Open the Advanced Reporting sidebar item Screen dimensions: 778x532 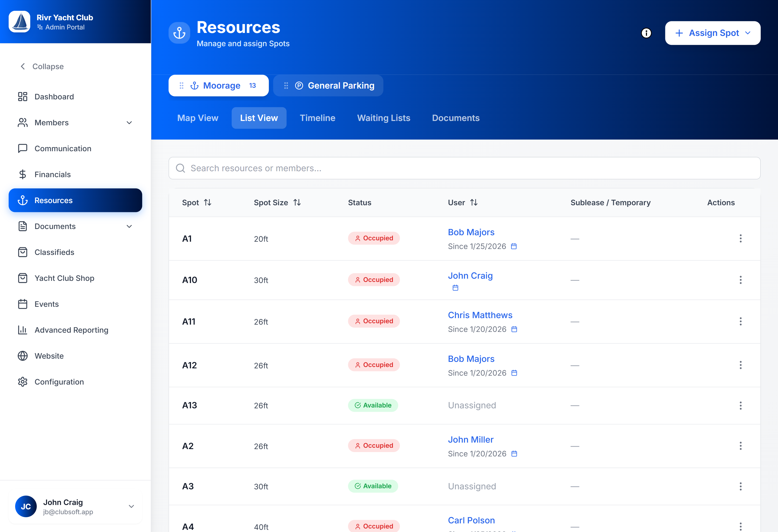[71, 330]
